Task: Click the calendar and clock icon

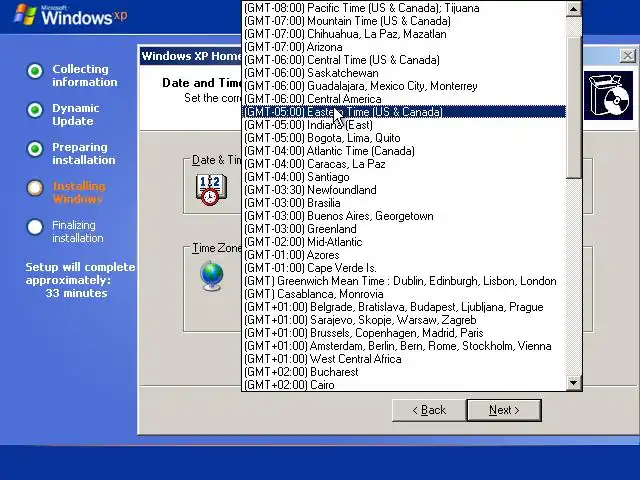Action: tap(211, 189)
